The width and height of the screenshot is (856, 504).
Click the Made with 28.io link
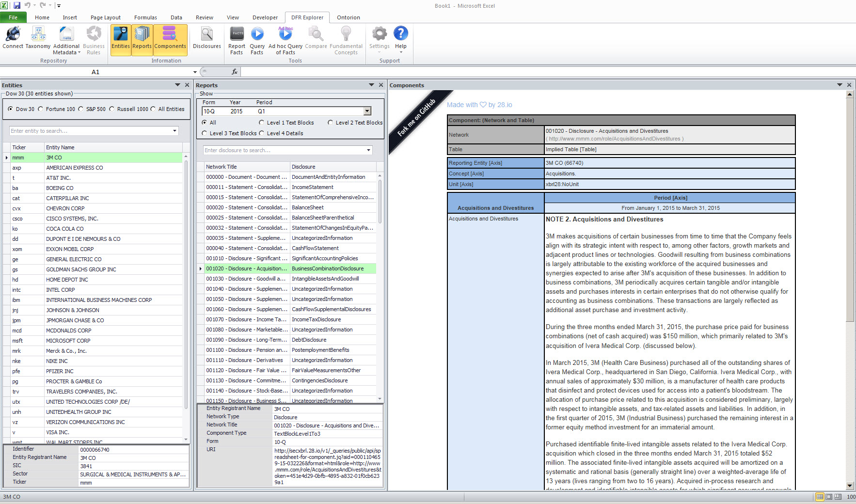tap(479, 105)
